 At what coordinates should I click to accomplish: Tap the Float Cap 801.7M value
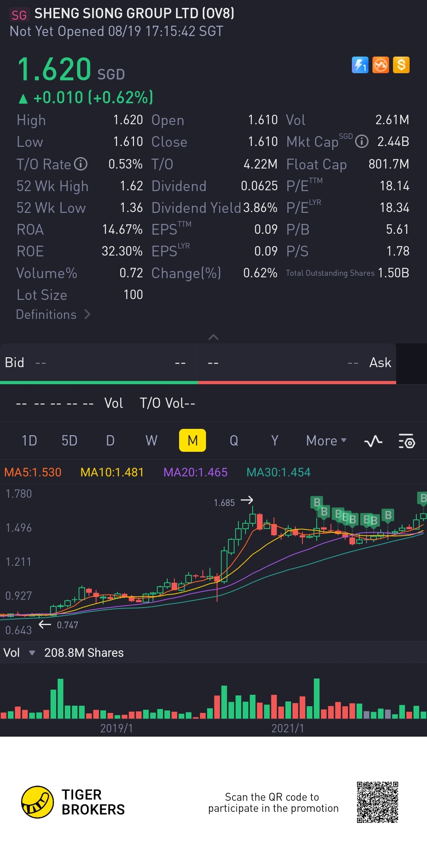(x=389, y=164)
